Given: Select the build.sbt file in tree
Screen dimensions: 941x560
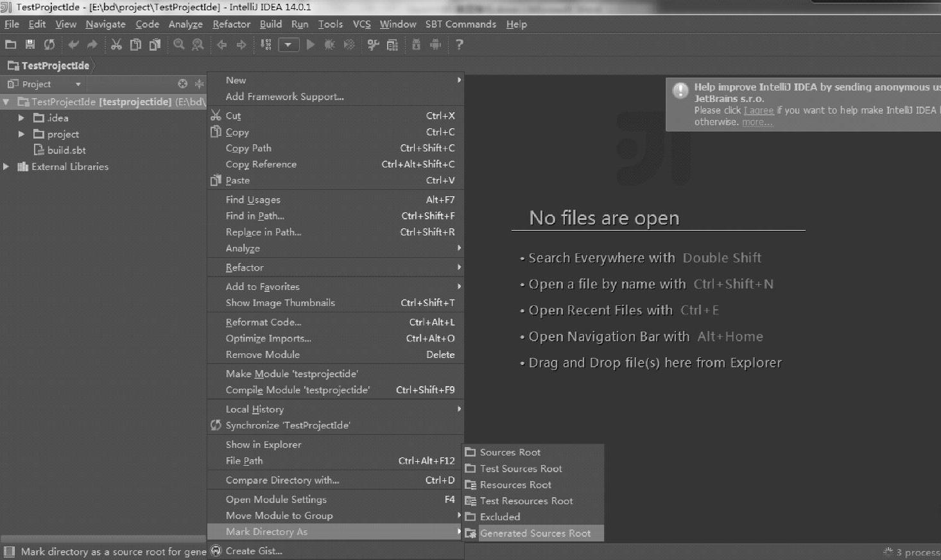Looking at the screenshot, I should [66, 150].
